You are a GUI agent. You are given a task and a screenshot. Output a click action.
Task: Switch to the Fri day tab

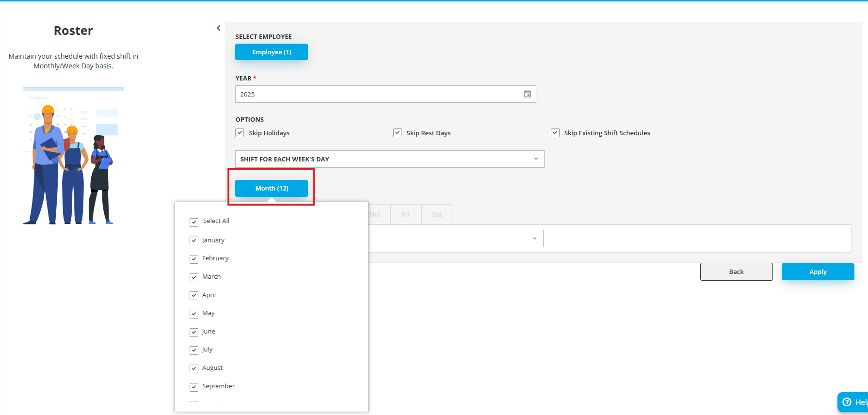(405, 214)
